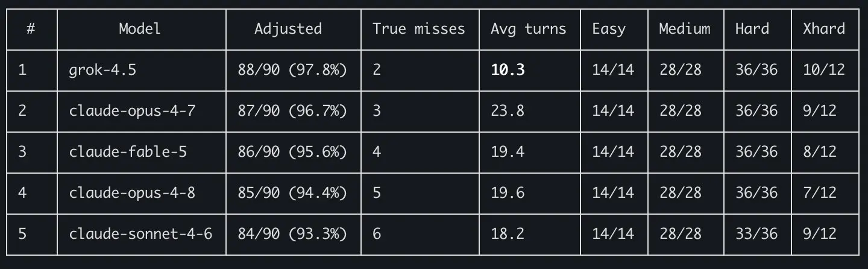Click the claude-opus-4-8 model cell
868x269 pixels.
132,192
